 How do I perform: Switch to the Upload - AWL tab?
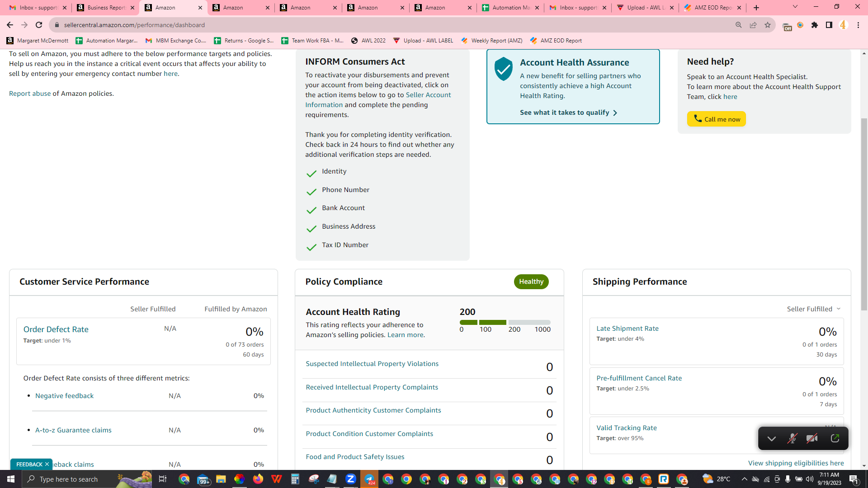point(645,8)
